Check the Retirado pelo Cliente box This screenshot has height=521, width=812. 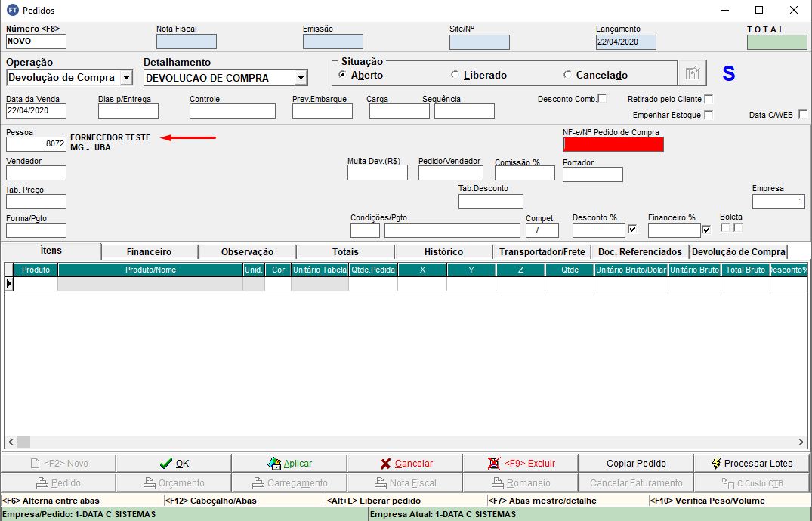(x=709, y=99)
